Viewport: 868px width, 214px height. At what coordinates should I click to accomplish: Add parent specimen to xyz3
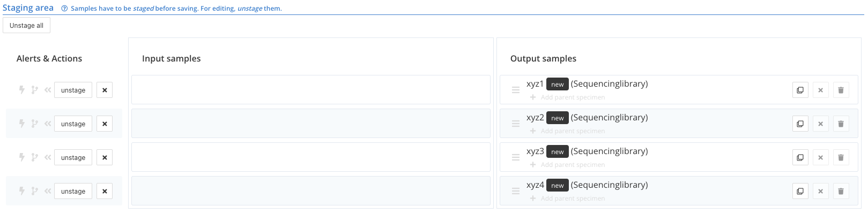coord(567,165)
